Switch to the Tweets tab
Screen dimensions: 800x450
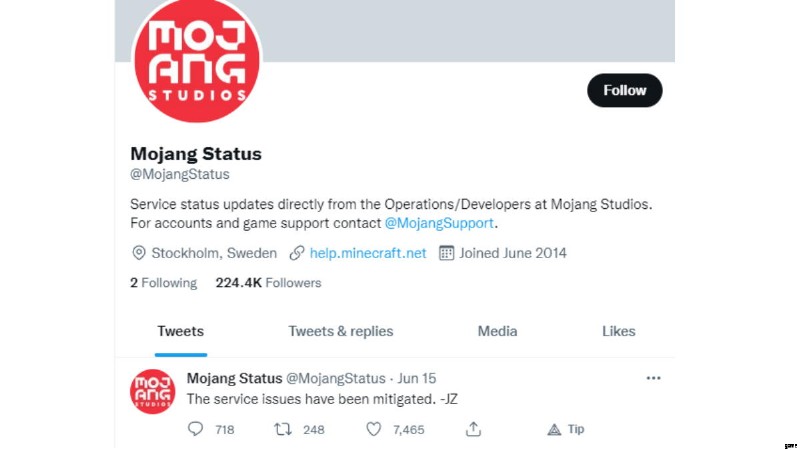coord(181,331)
